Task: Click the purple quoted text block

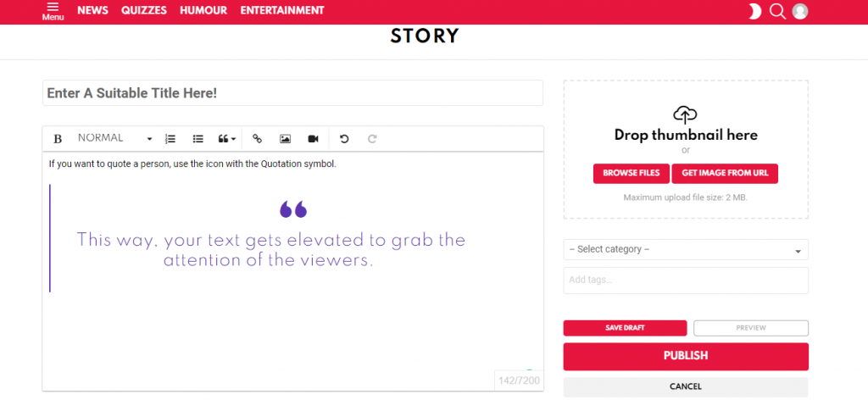Action: 271,250
